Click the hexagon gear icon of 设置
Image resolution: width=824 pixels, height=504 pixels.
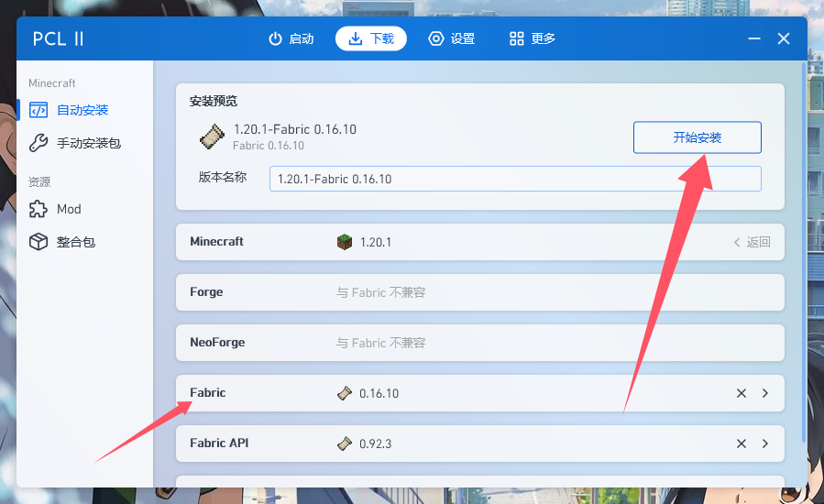[436, 38]
